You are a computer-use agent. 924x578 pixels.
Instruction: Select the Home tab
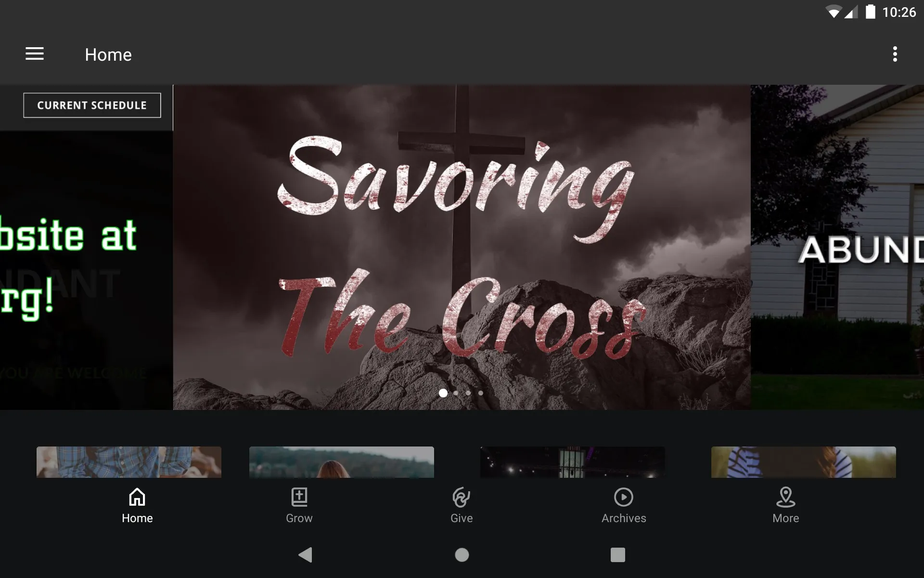136,504
